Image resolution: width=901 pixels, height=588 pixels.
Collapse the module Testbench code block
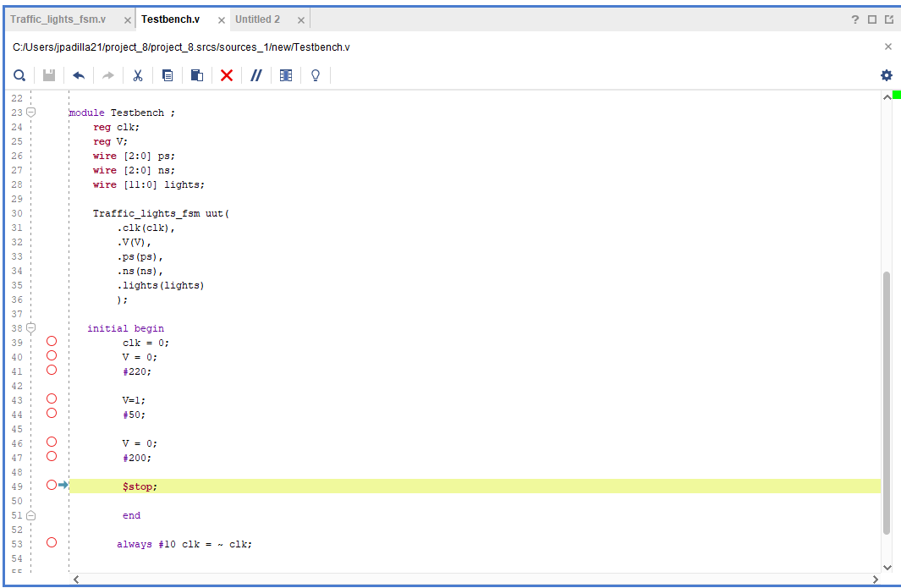coord(30,111)
